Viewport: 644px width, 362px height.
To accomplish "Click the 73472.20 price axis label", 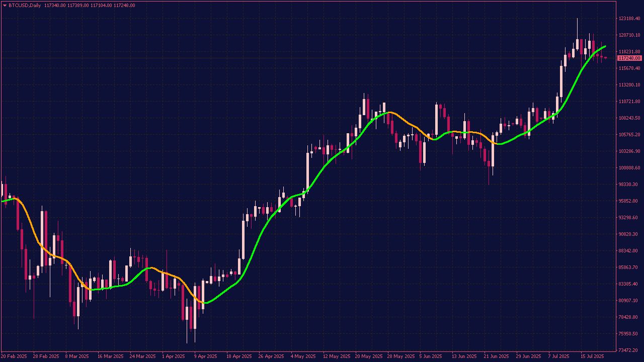I will point(629,350).
